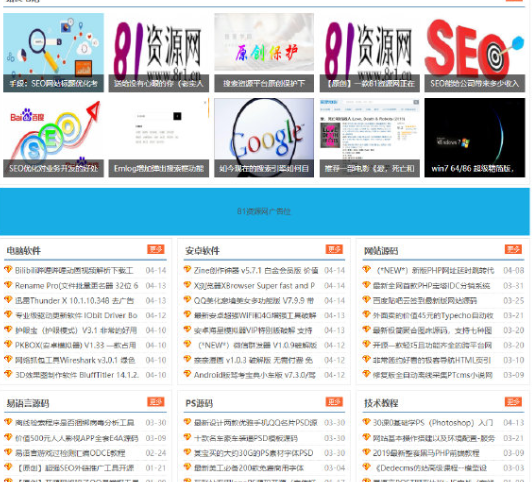The height and width of the screenshot is (482, 532).
Task: Open 30课0基础学PS Photoshop link
Action: (x=433, y=423)
